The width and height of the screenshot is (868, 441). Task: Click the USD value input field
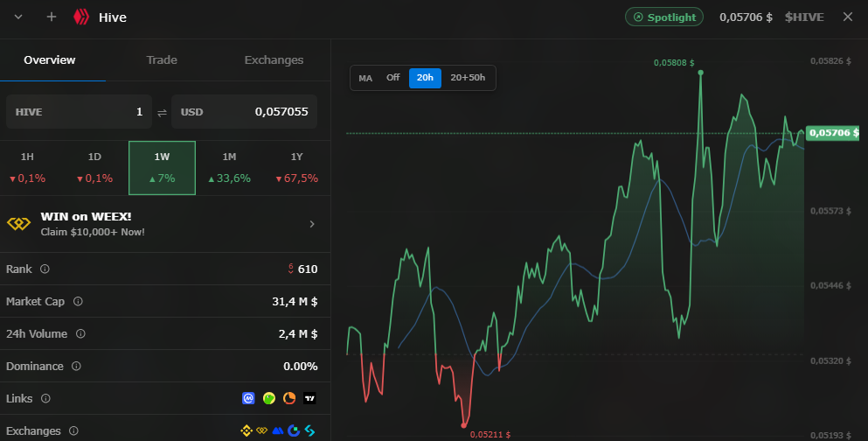244,112
